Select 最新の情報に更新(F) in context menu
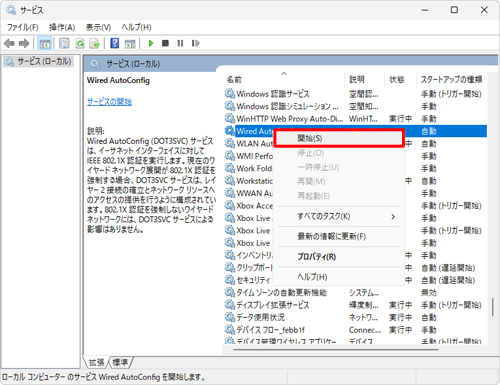 coord(339,237)
